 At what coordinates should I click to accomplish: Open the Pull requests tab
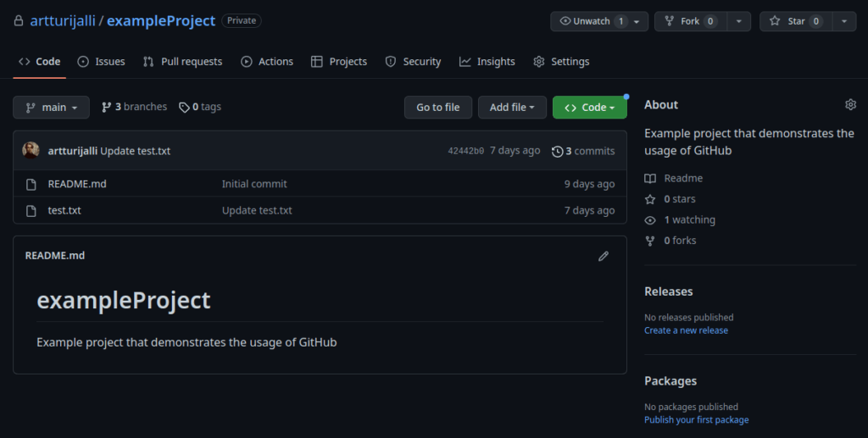pyautogui.click(x=183, y=61)
